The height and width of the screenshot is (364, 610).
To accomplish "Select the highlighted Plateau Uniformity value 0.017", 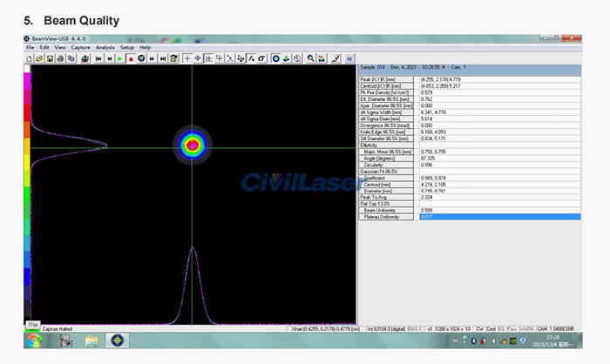I will pyautogui.click(x=500, y=217).
